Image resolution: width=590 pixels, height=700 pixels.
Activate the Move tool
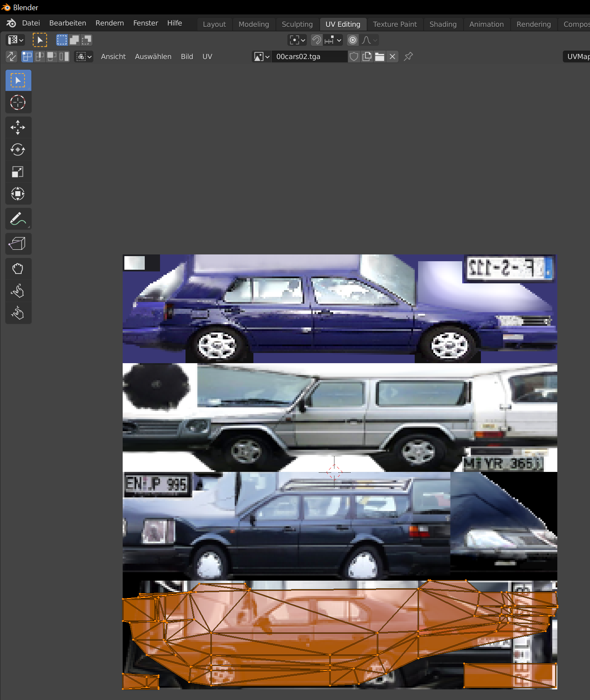coord(18,127)
